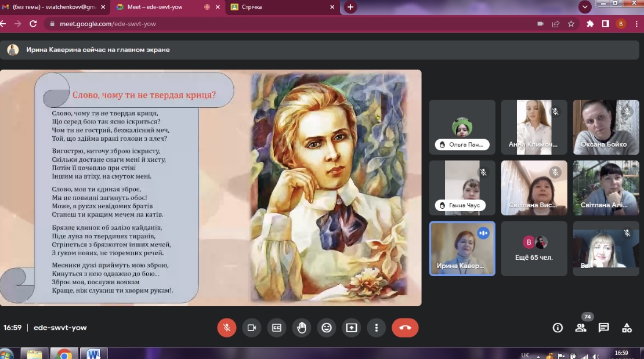Open the Chrome three-dot menu
The width and height of the screenshot is (644, 359).
pyautogui.click(x=636, y=24)
